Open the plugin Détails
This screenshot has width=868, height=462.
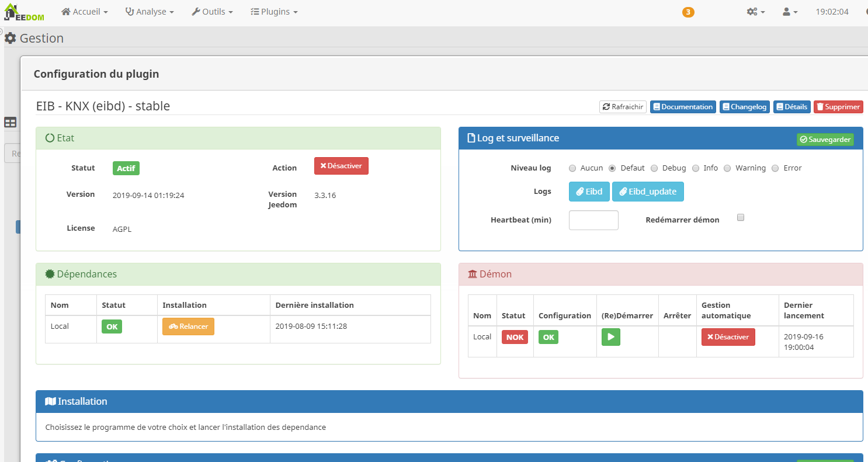click(x=791, y=107)
